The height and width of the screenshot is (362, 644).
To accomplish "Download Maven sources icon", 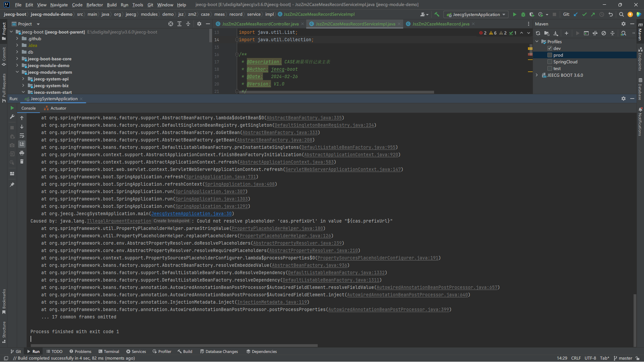I will click(x=556, y=33).
